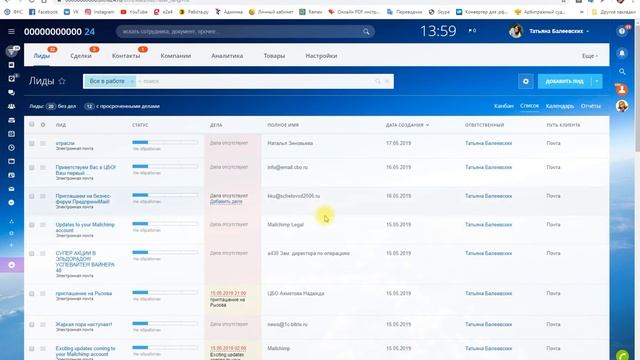Clear the filter with the X icon
Image resolution: width=640 pixels, height=360 pixels.
tap(387, 81)
